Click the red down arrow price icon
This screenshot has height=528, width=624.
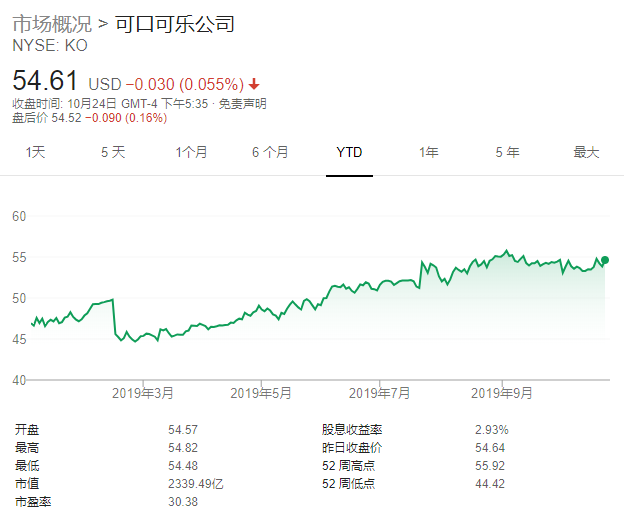pyautogui.click(x=254, y=84)
